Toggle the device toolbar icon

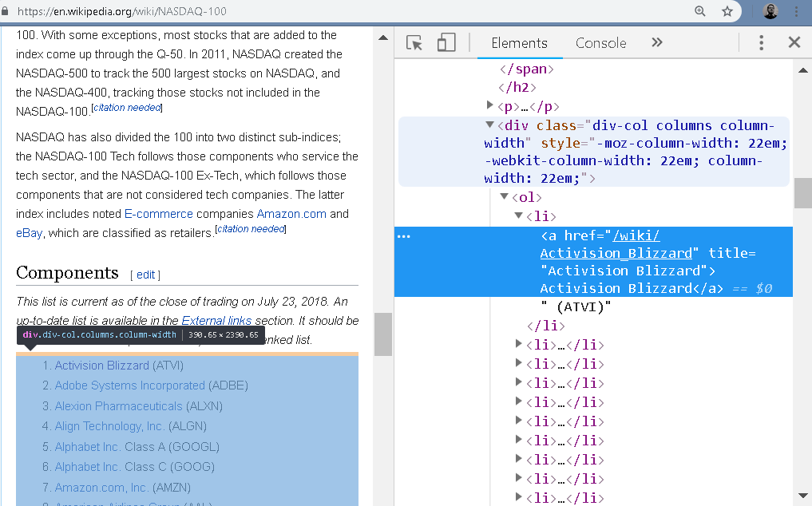pyautogui.click(x=446, y=43)
